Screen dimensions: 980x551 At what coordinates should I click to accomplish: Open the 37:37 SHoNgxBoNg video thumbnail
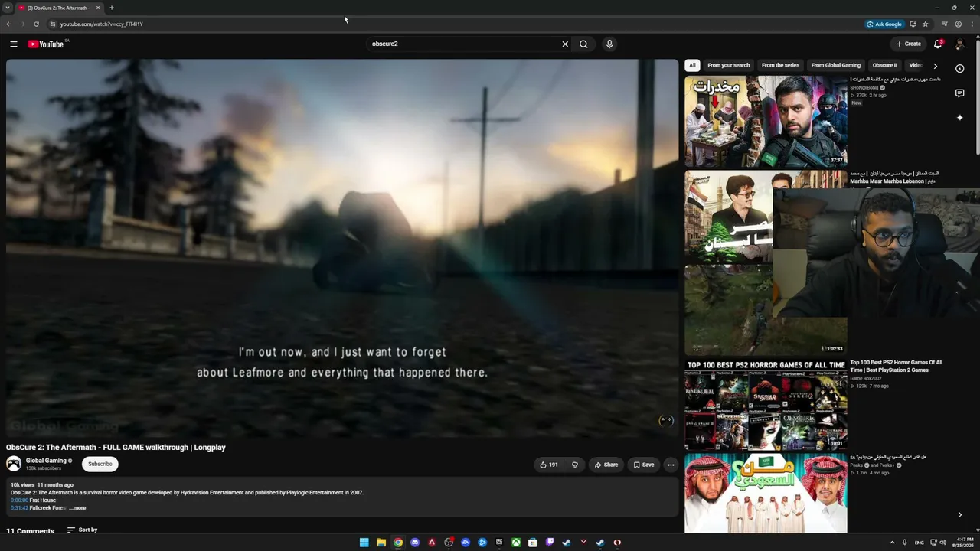[766, 121]
